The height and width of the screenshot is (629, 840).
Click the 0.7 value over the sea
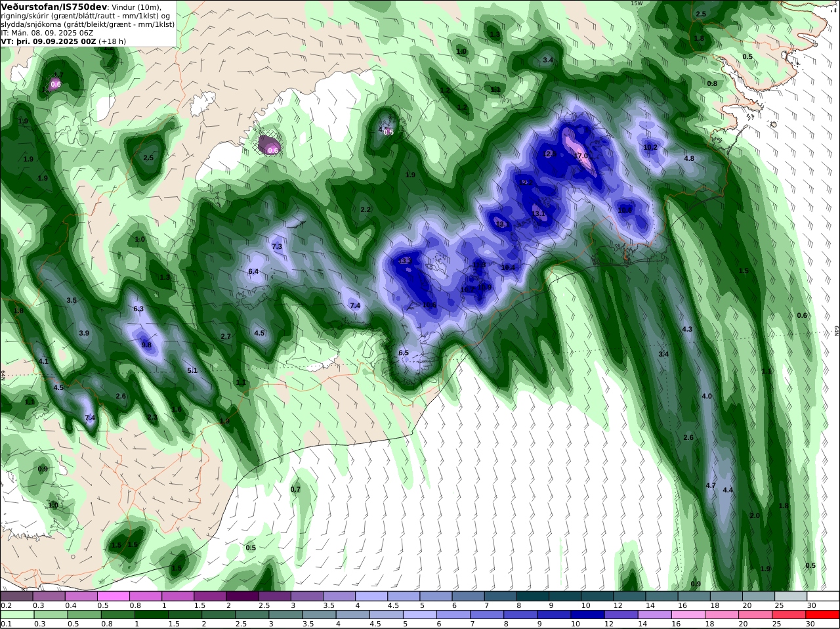click(x=295, y=489)
